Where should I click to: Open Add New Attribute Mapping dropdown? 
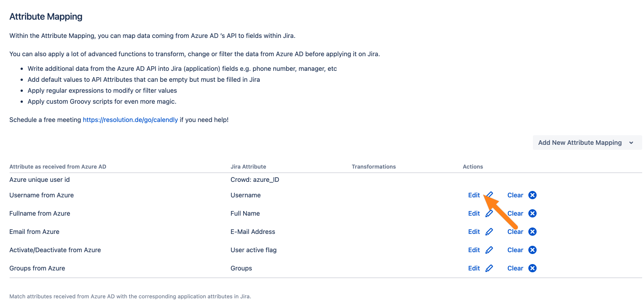coord(580,143)
